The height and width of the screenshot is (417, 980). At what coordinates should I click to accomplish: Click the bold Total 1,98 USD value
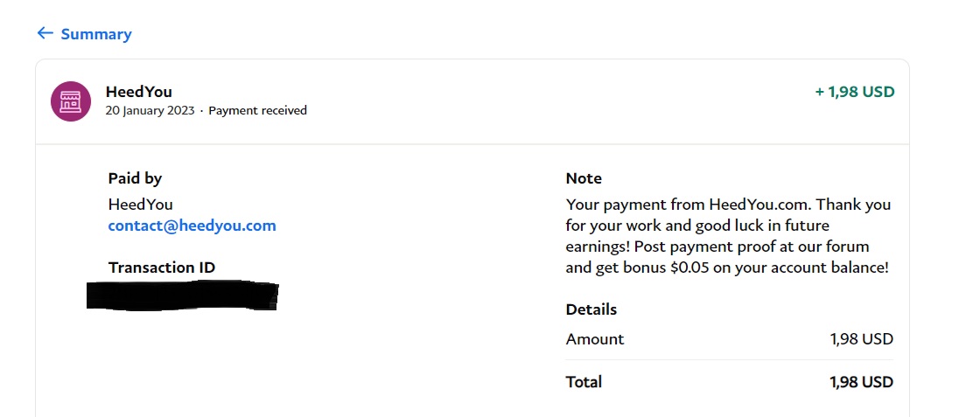861,382
